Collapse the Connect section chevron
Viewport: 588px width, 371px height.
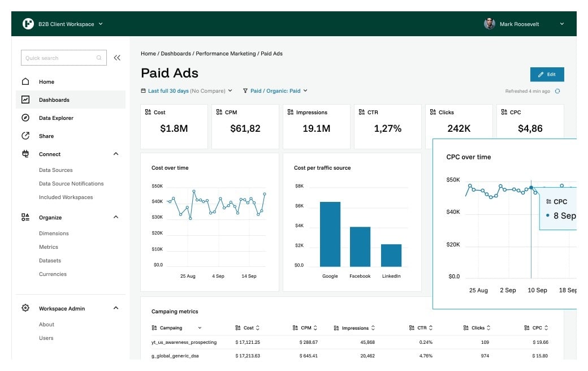116,153
